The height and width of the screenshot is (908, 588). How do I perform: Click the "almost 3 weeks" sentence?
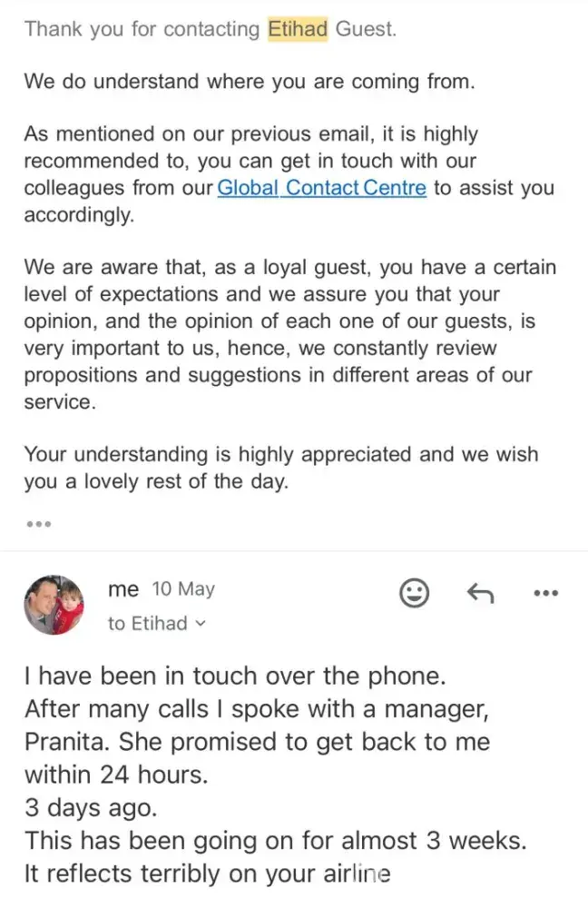point(275,841)
